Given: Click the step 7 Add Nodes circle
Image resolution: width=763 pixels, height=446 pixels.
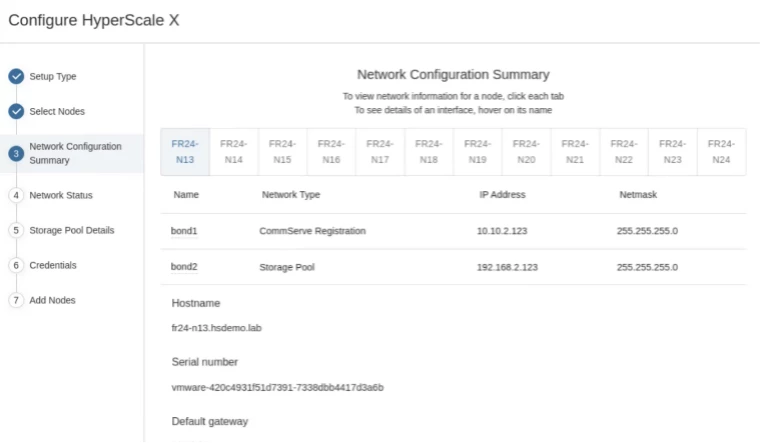Looking at the screenshot, I should pyautogui.click(x=16, y=300).
